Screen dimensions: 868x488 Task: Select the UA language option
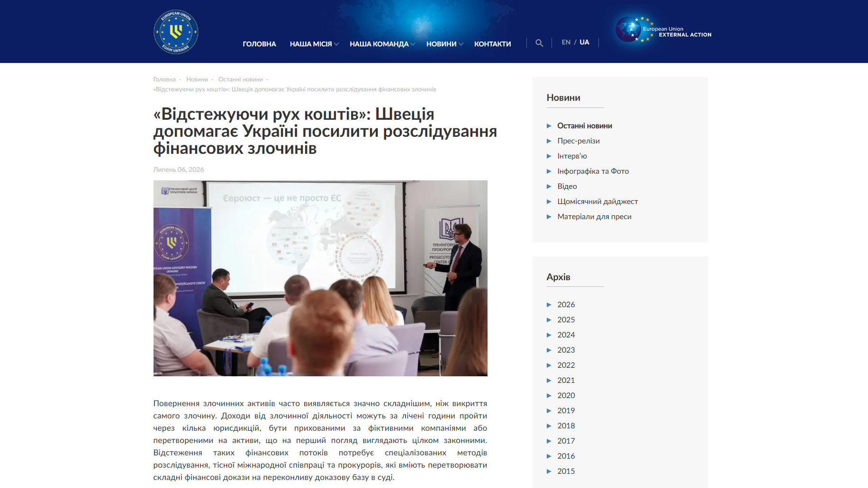pyautogui.click(x=584, y=42)
